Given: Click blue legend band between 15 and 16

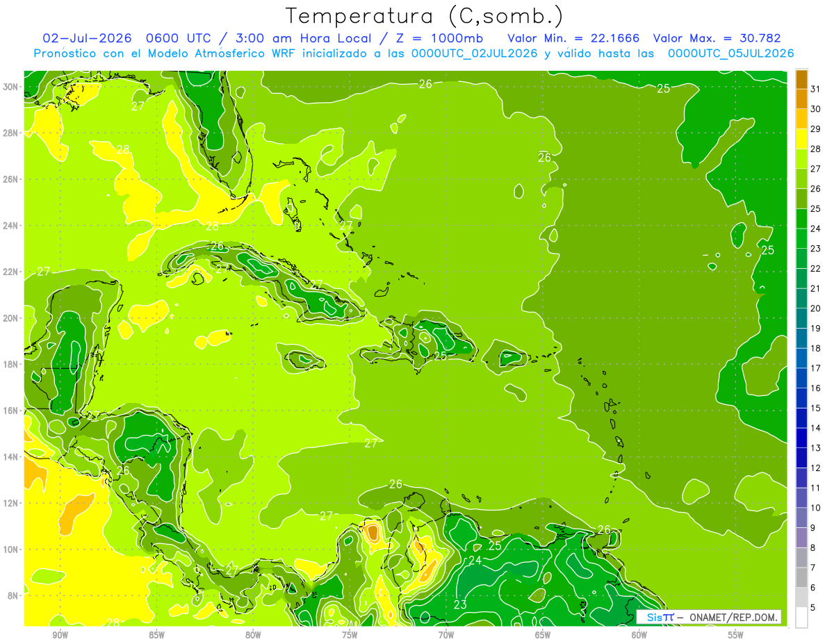Looking at the screenshot, I should [x=801, y=398].
